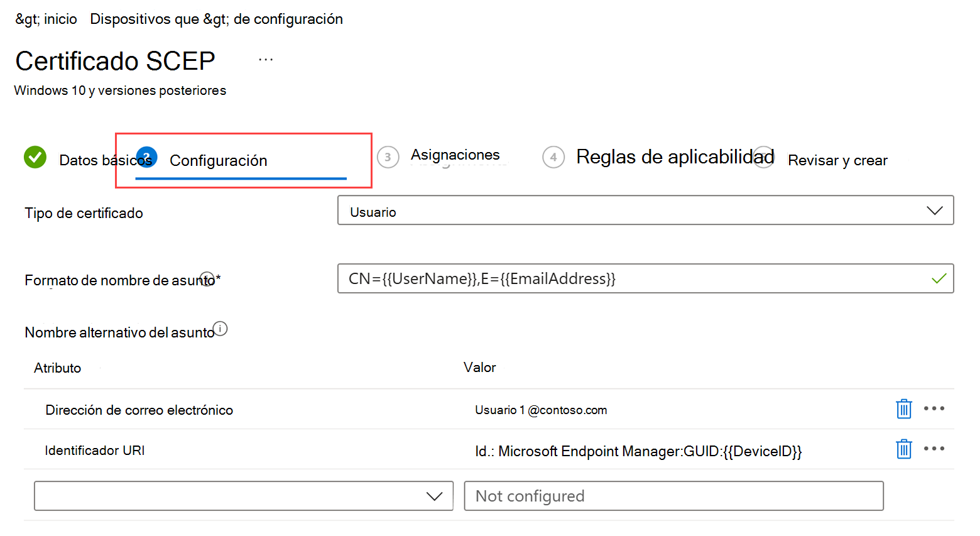Expand the Tipo de certificado dropdown
The width and height of the screenshot is (980, 536).
[645, 211]
